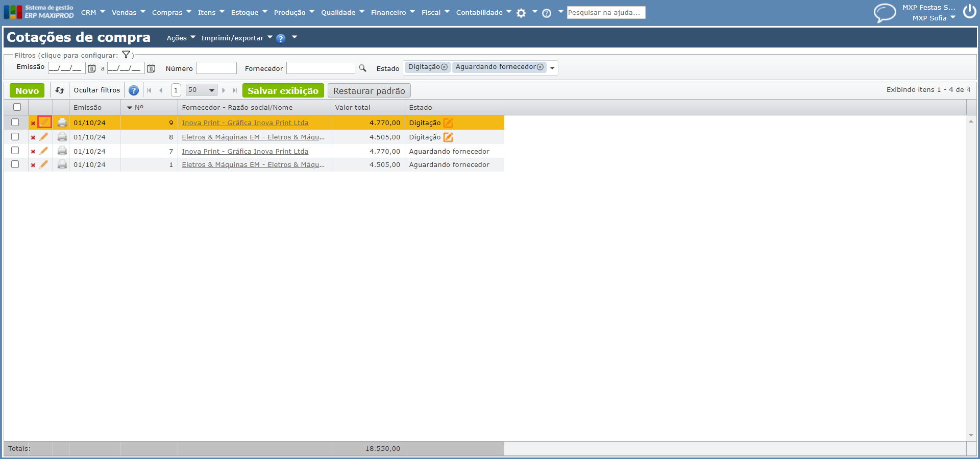
Task: Open the chat speech bubble
Action: point(885,13)
